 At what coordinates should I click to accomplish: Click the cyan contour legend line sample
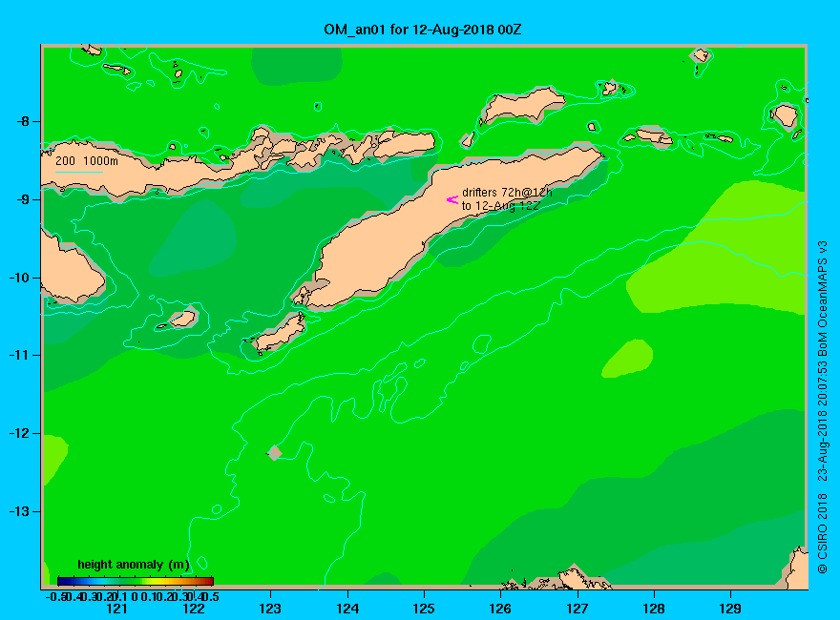(x=78, y=172)
